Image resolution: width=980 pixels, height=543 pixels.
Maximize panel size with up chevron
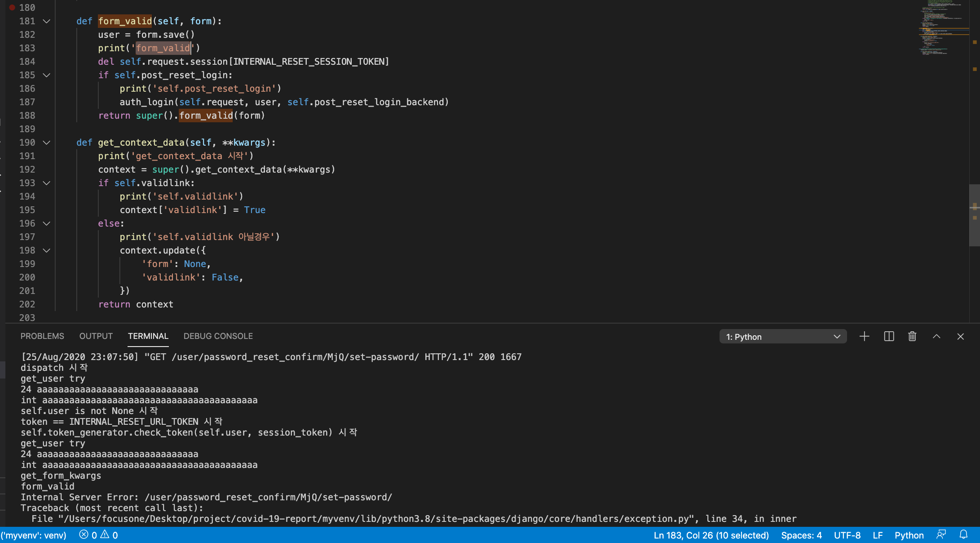(936, 337)
